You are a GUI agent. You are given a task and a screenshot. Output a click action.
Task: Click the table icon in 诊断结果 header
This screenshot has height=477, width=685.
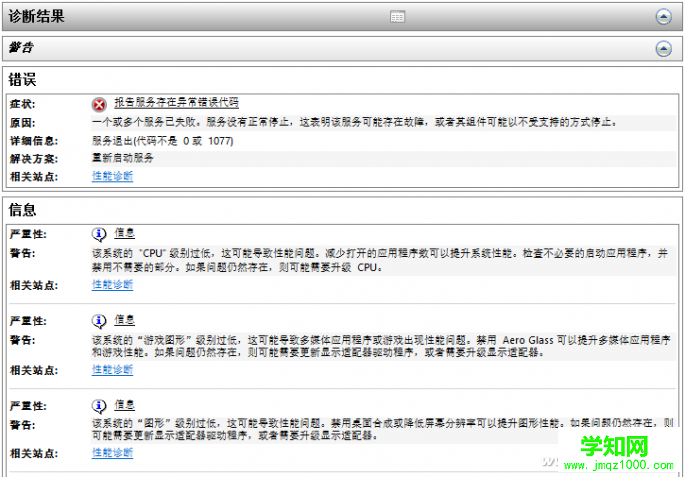(x=397, y=16)
